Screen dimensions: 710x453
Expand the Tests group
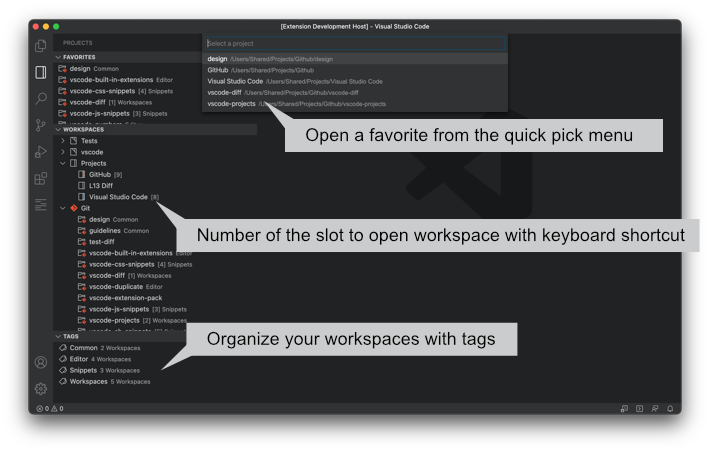[x=63, y=141]
